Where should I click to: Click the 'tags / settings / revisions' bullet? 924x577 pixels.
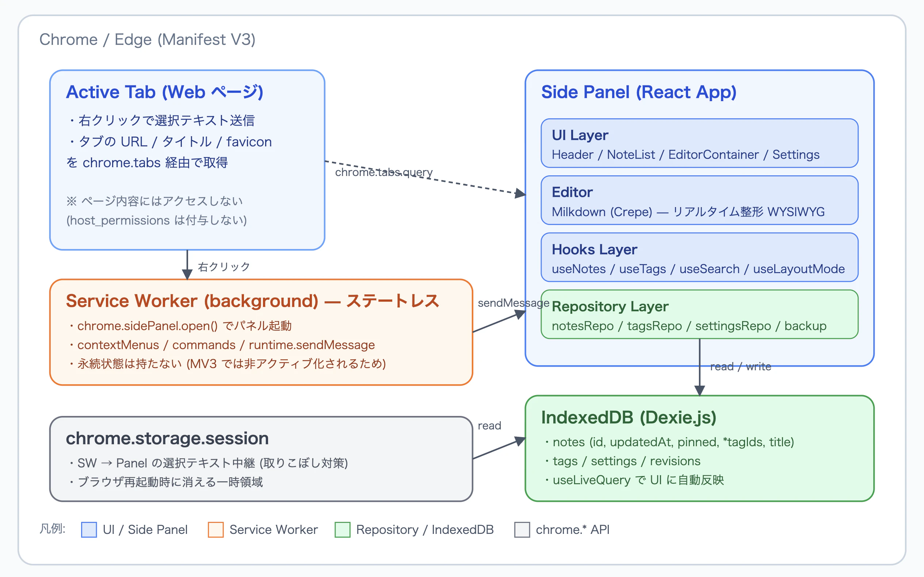tap(622, 461)
